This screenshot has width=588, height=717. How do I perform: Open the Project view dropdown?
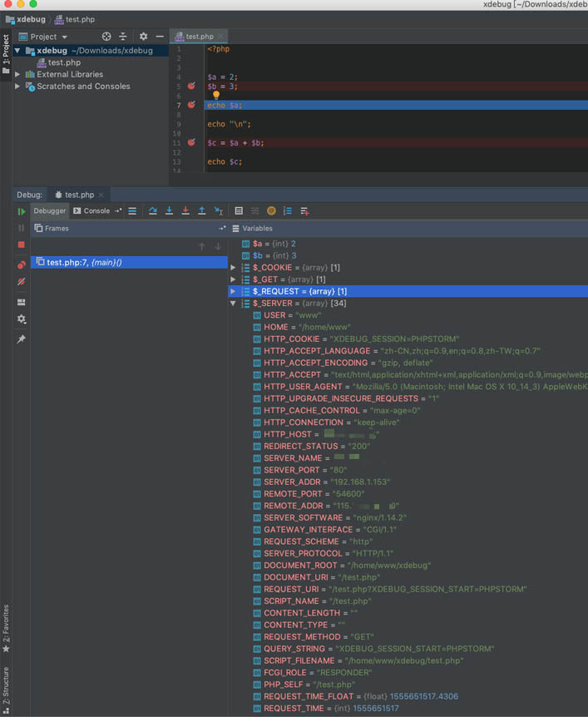[x=42, y=37]
